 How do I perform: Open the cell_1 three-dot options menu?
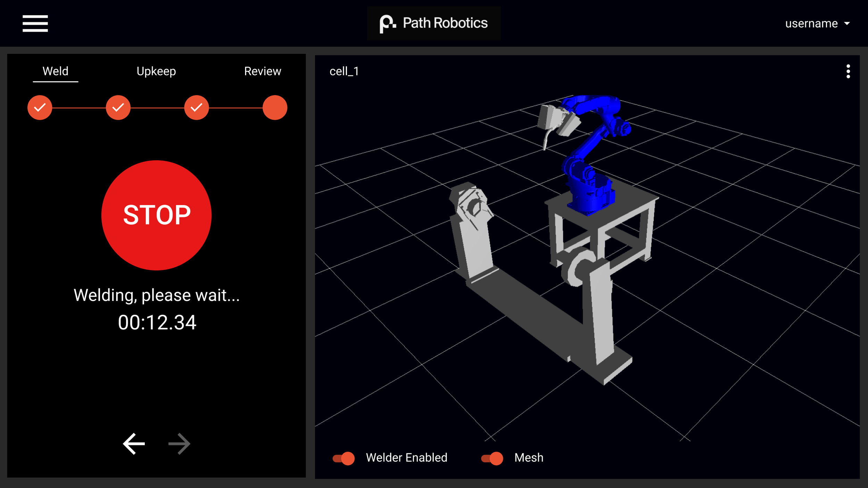(848, 71)
